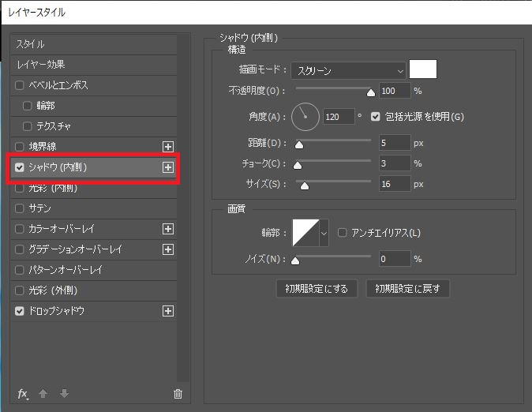Viewport: 532px width, 412px height.
Task: Select ドロップシャドウ effect row
Action: tap(94, 311)
